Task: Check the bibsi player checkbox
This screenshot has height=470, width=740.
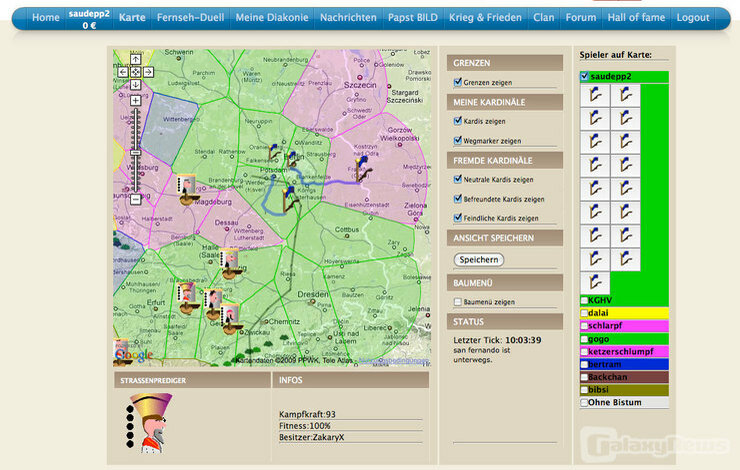Action: click(x=584, y=390)
